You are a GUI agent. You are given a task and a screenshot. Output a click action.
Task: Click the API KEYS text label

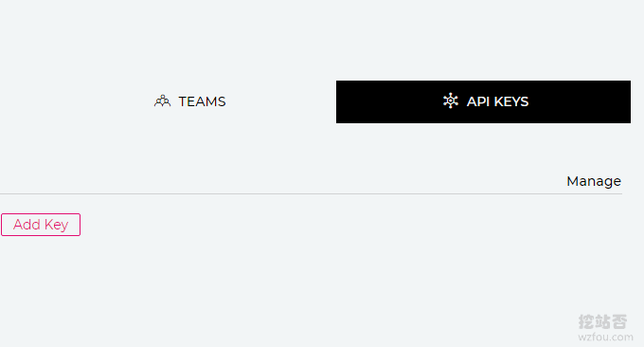coord(497,101)
